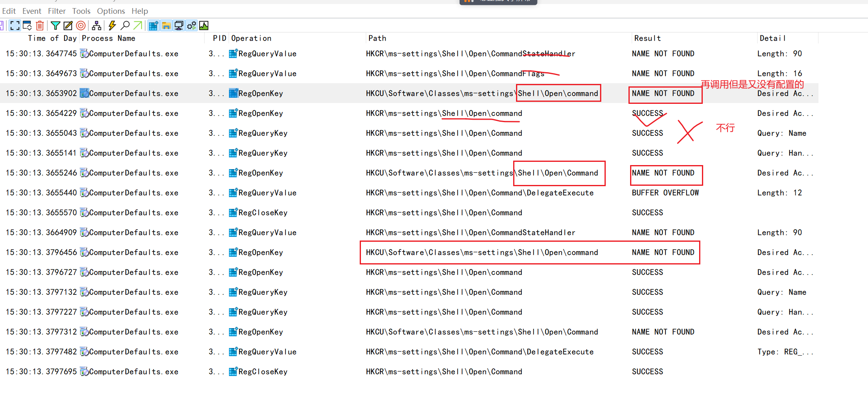
Task: Click the green Jump To Object arrow
Action: click(138, 26)
